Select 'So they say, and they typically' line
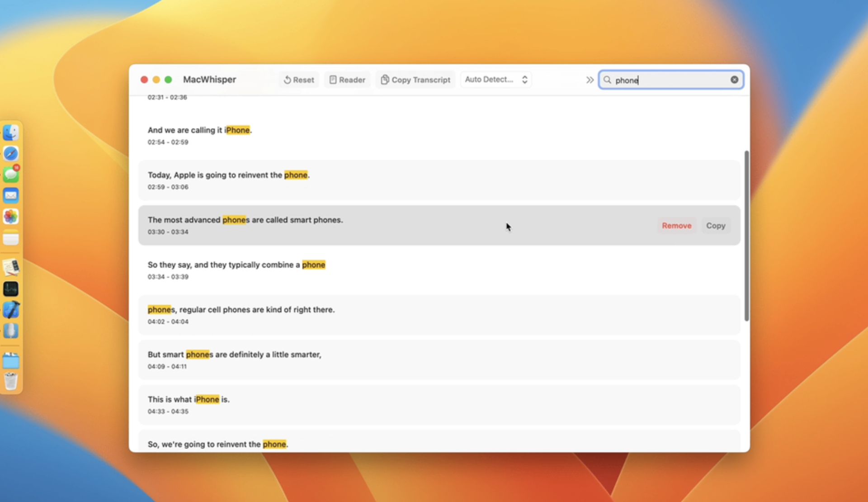Viewport: 868px width, 502px height. pos(439,270)
